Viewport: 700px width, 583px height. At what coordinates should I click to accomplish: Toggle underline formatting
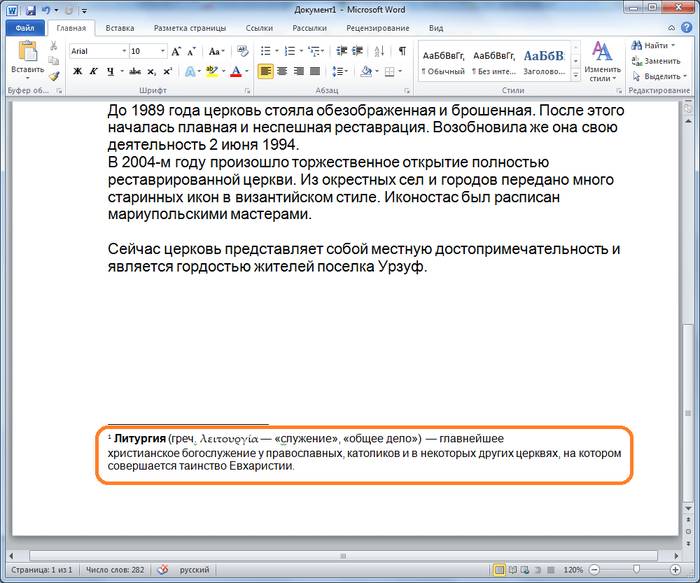[x=108, y=71]
